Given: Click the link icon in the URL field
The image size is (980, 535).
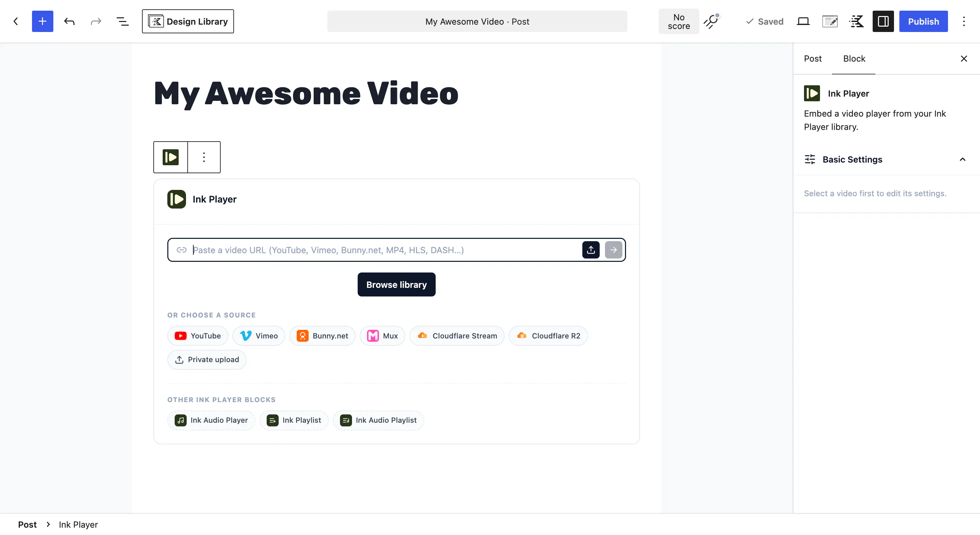Looking at the screenshot, I should coord(181,250).
